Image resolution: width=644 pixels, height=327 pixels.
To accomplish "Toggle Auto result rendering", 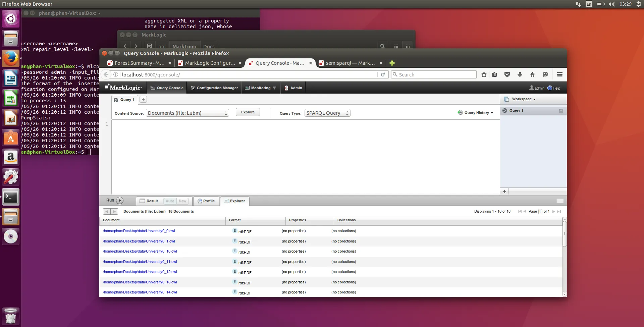I will [x=170, y=201].
